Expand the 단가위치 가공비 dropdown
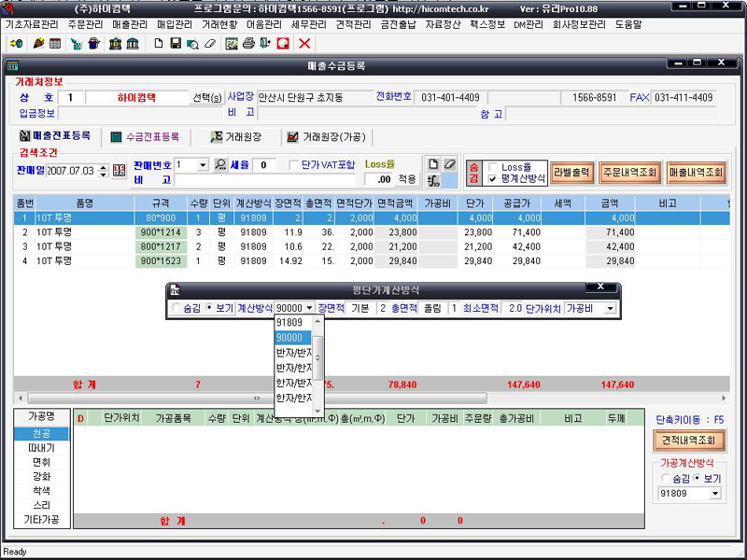Image resolution: width=747 pixels, height=560 pixels. (610, 309)
